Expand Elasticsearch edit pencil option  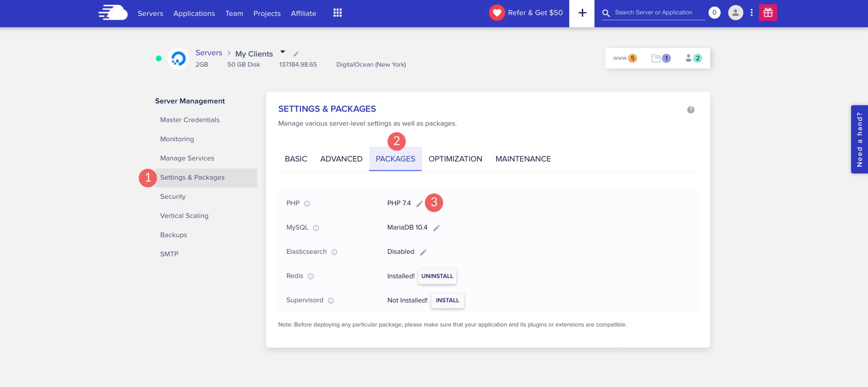(x=423, y=252)
